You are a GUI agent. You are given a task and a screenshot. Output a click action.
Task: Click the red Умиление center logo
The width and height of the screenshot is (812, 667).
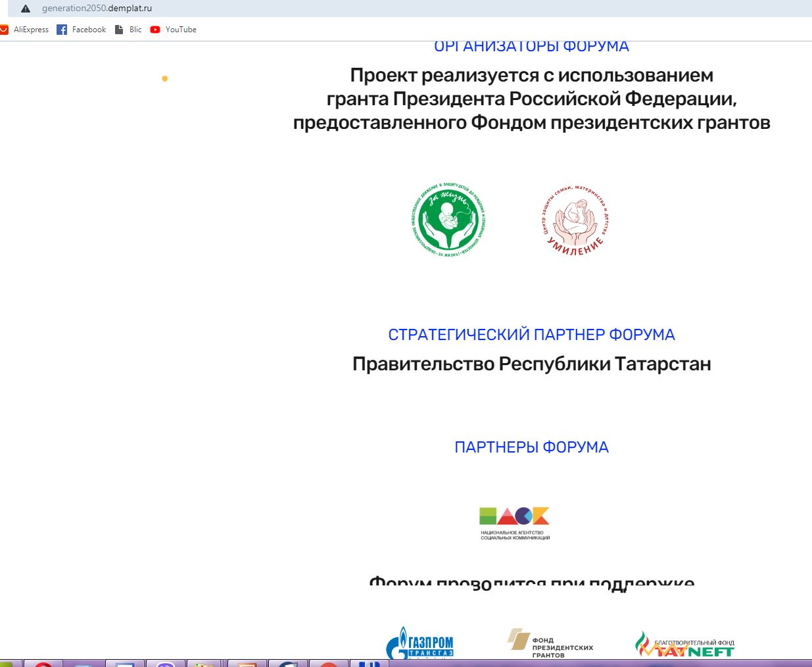(x=575, y=220)
